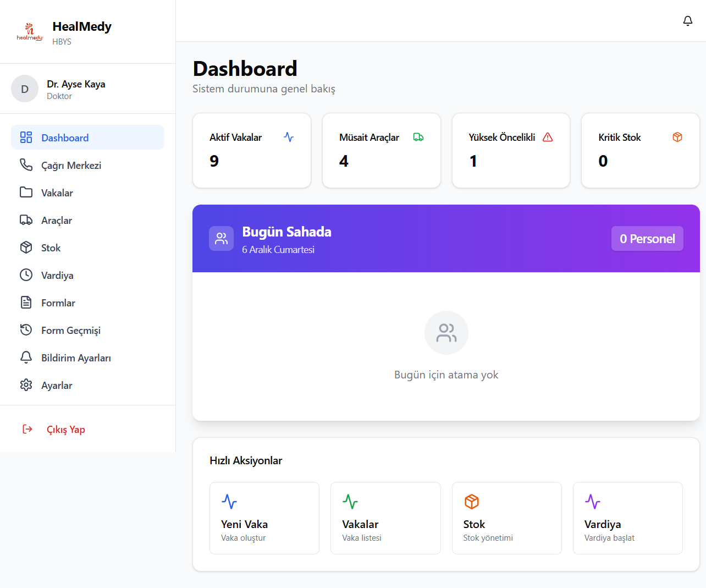Select the Vardiya clock icon
This screenshot has width=706, height=588.
pyautogui.click(x=26, y=275)
